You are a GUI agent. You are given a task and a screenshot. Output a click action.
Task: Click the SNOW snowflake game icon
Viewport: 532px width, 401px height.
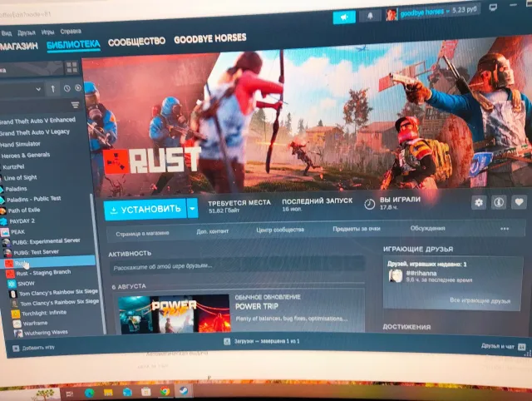tap(12, 284)
